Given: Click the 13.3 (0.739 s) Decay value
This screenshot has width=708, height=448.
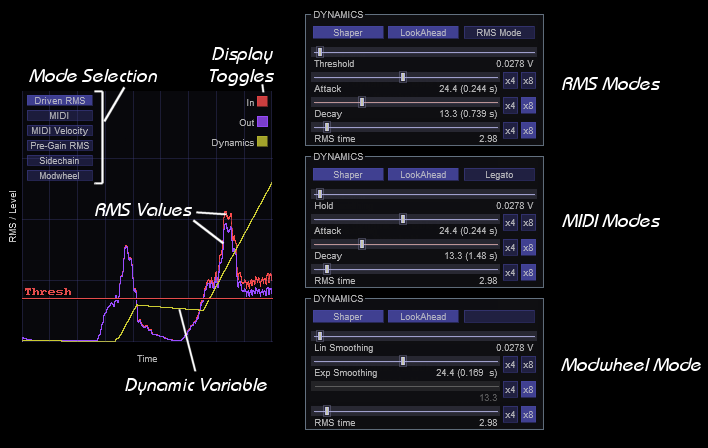Looking at the screenshot, I should 468,114.
